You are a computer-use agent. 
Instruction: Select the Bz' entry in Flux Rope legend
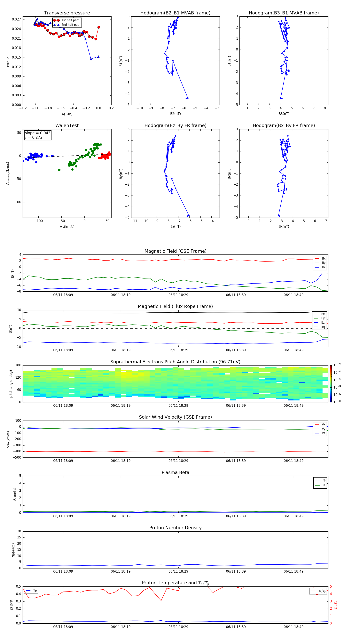[x=320, y=323]
